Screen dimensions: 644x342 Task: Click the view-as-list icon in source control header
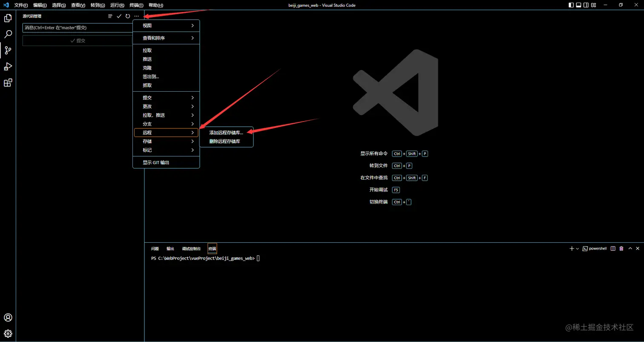pos(110,16)
